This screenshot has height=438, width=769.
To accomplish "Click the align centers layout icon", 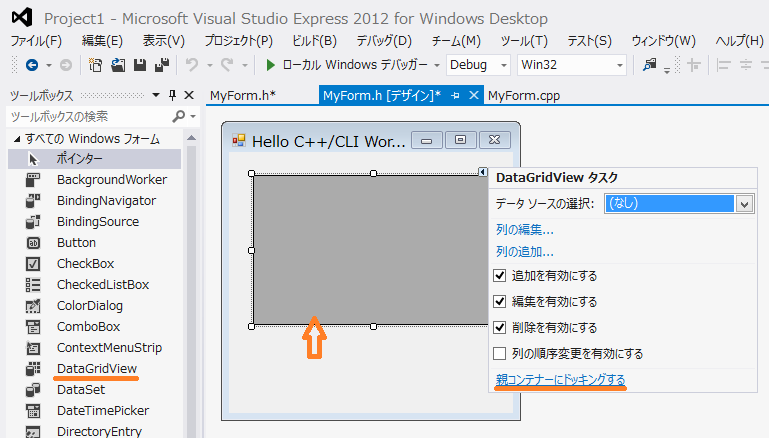I will (746, 65).
